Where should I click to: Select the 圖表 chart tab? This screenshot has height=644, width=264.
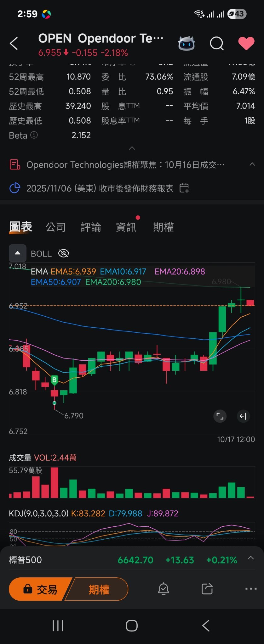pyautogui.click(x=21, y=227)
